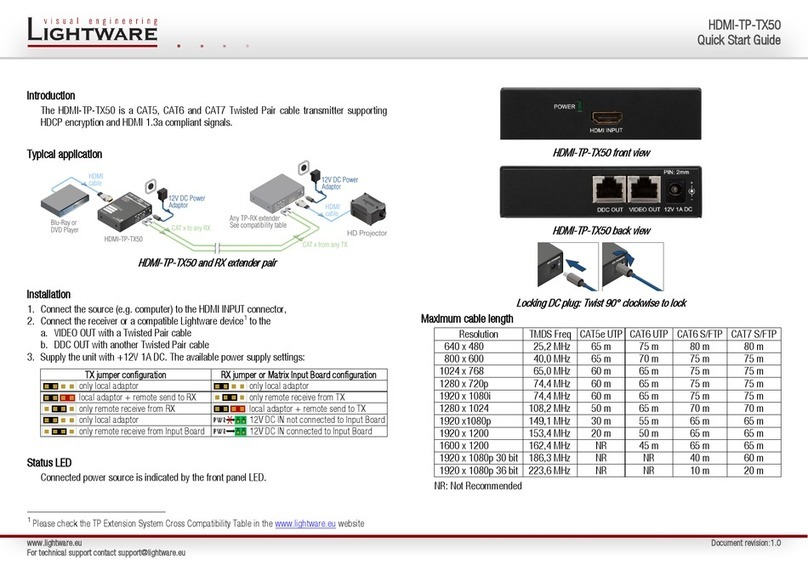The height and width of the screenshot is (575, 808).
Task: Click the 'HDMI-TP-TX50 Quick Start Guide' title
Action: 739,32
